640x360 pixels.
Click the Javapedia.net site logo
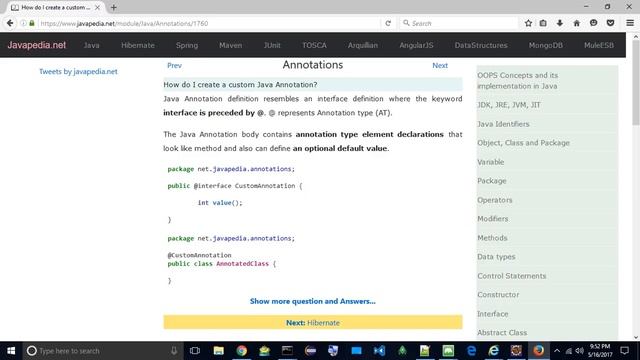click(36, 45)
